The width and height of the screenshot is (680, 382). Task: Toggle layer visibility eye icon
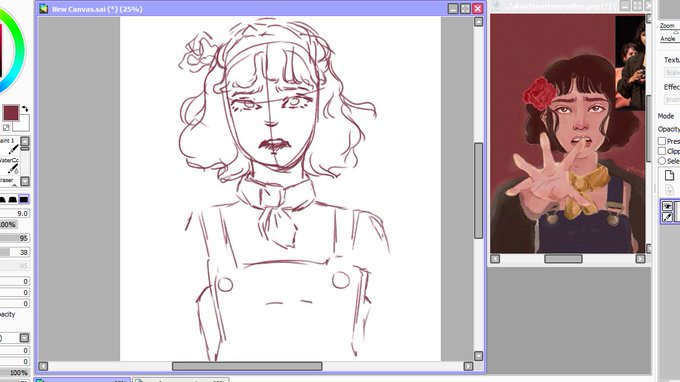coord(667,206)
